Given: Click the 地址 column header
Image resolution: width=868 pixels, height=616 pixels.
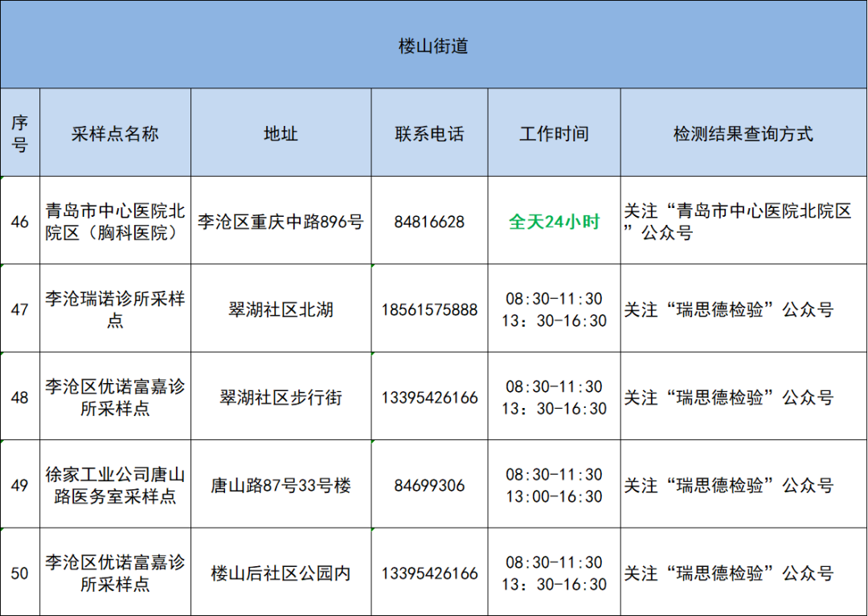Looking at the screenshot, I should tap(280, 133).
